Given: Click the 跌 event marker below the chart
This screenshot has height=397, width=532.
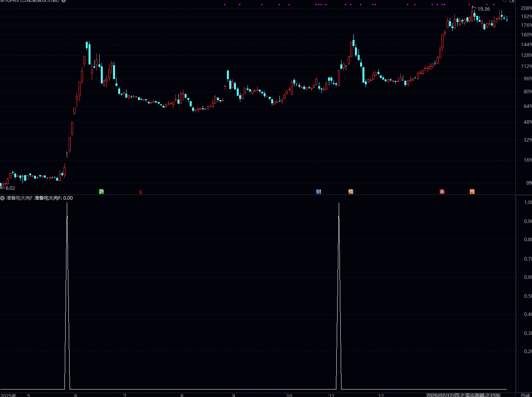Looking at the screenshot, I should [102, 191].
